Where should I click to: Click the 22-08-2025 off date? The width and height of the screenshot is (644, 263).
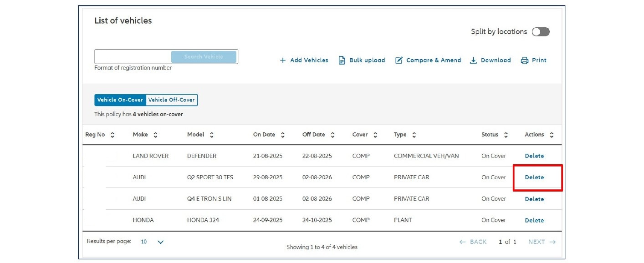pos(317,156)
